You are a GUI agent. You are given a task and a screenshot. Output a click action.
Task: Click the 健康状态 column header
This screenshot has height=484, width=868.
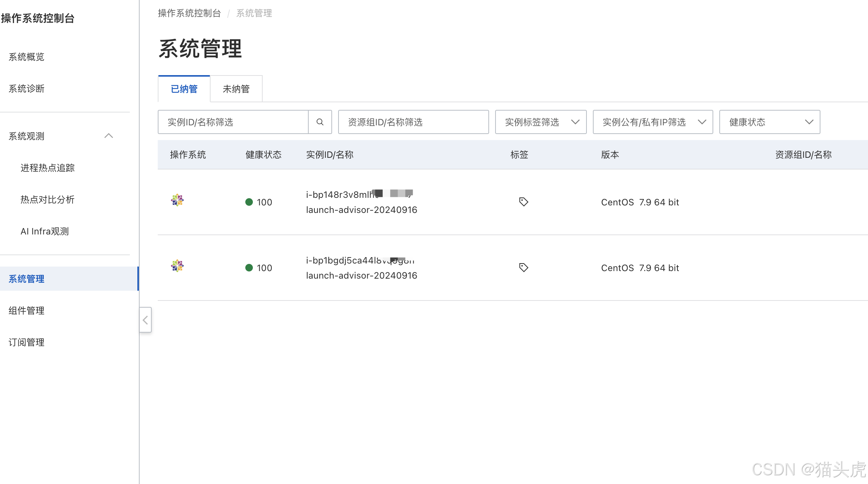click(x=263, y=155)
